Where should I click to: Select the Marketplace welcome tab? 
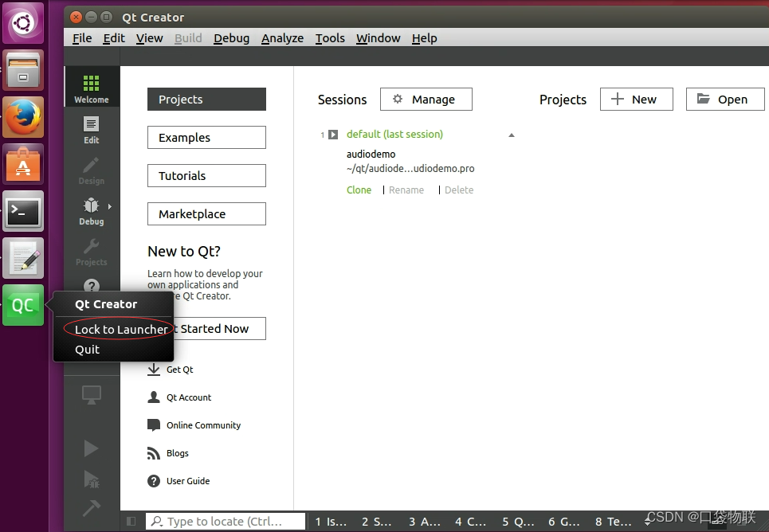[x=206, y=213]
